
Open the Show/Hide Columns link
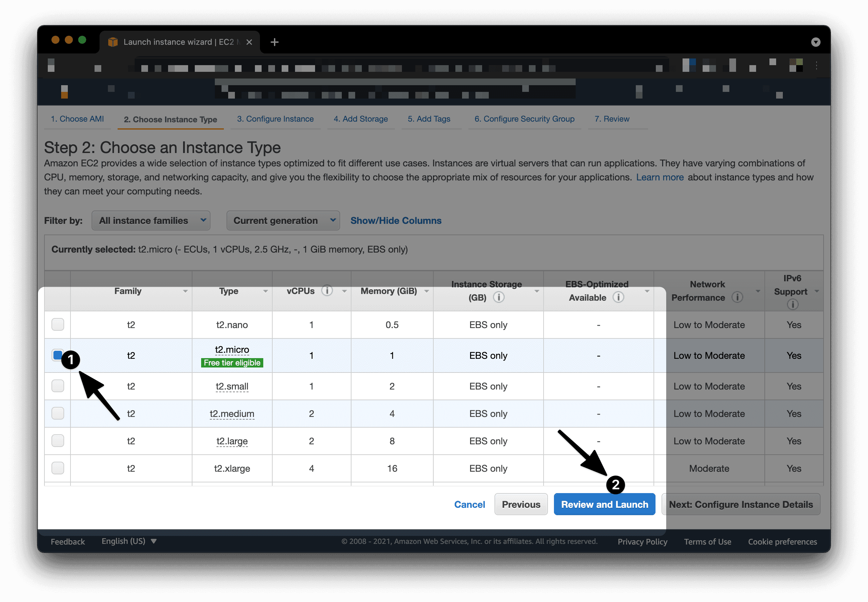[x=396, y=221]
